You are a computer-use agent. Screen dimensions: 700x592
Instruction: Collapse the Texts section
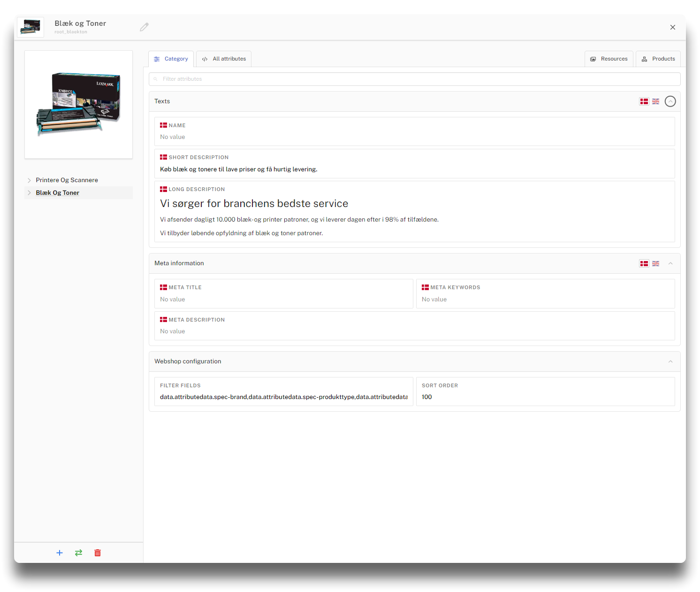pyautogui.click(x=670, y=101)
